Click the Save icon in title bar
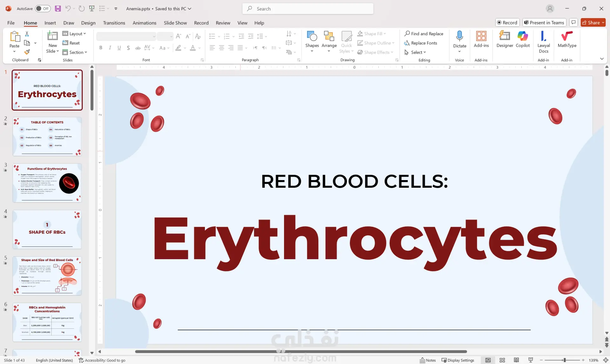 [x=58, y=9]
